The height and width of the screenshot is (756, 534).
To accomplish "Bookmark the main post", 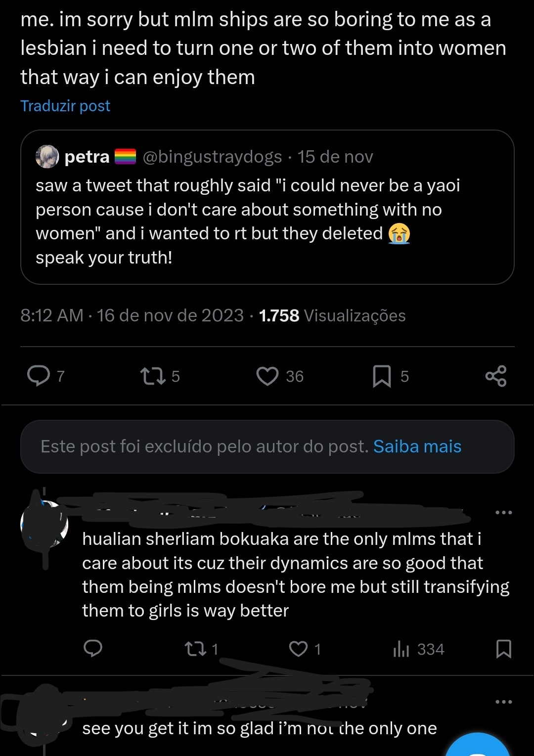I will (x=382, y=376).
